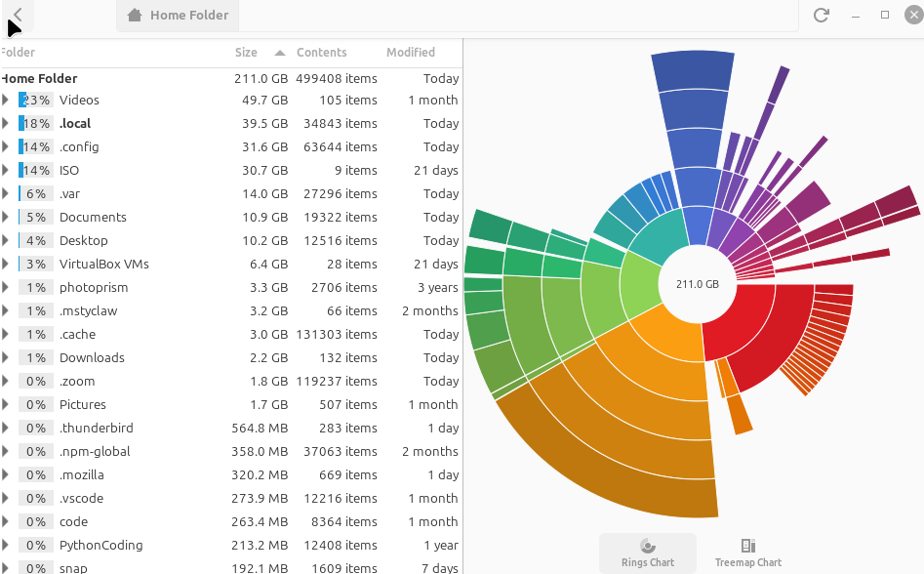Maximize the window using square icon
Image resolution: width=924 pixels, height=574 pixels.
pyautogui.click(x=885, y=15)
